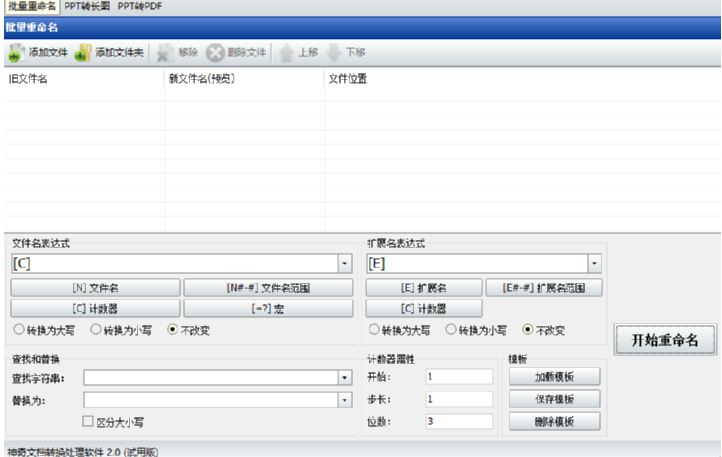Select extension 转换为大写 radio button

point(374,329)
